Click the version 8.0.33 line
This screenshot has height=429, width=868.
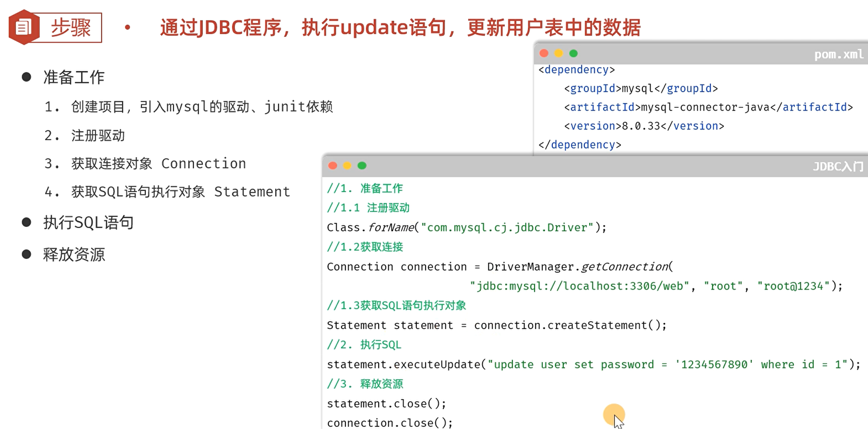coord(644,126)
